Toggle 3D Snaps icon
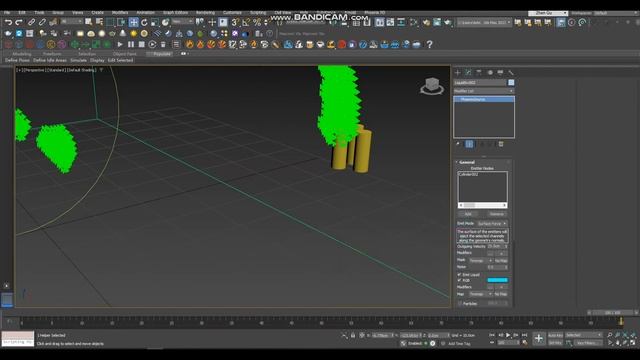This screenshot has width=640, height=360. 235,22
